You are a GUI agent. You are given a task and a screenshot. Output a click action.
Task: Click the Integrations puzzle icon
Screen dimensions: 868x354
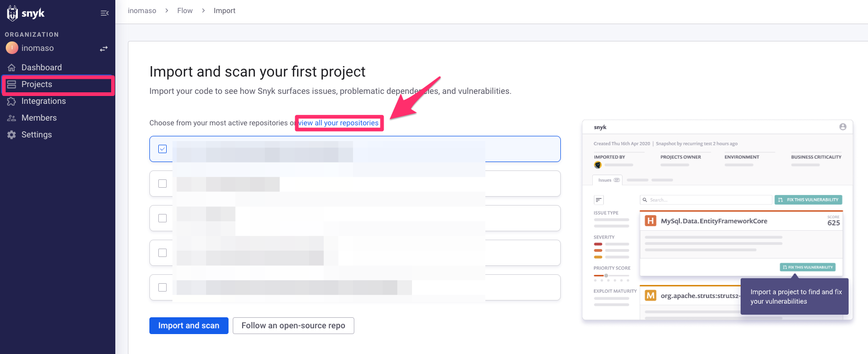(x=12, y=101)
